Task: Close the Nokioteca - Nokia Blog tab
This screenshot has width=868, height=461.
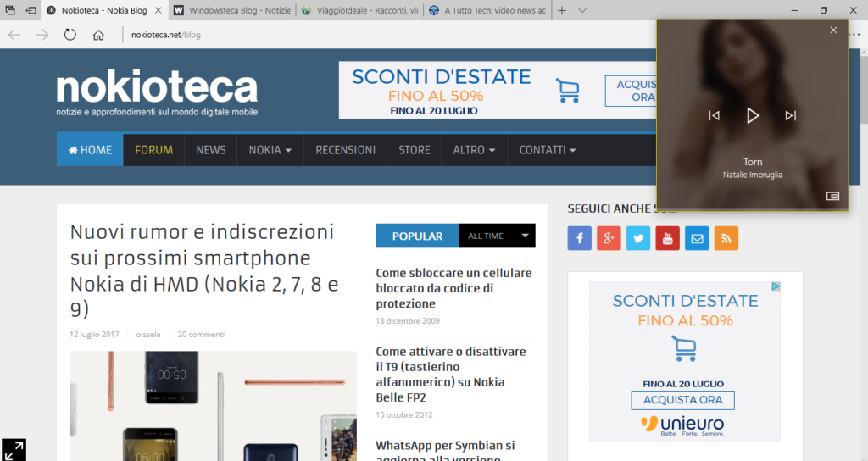Action: pyautogui.click(x=158, y=10)
